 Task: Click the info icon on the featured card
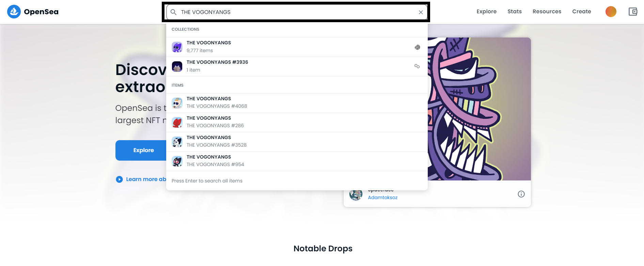[x=521, y=194]
